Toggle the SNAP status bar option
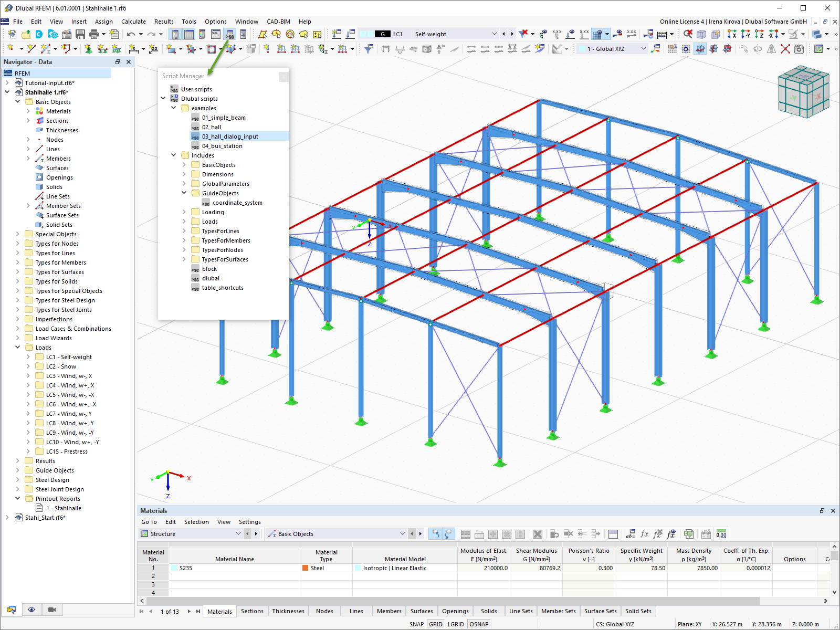This screenshot has width=840, height=630. pyautogui.click(x=416, y=624)
